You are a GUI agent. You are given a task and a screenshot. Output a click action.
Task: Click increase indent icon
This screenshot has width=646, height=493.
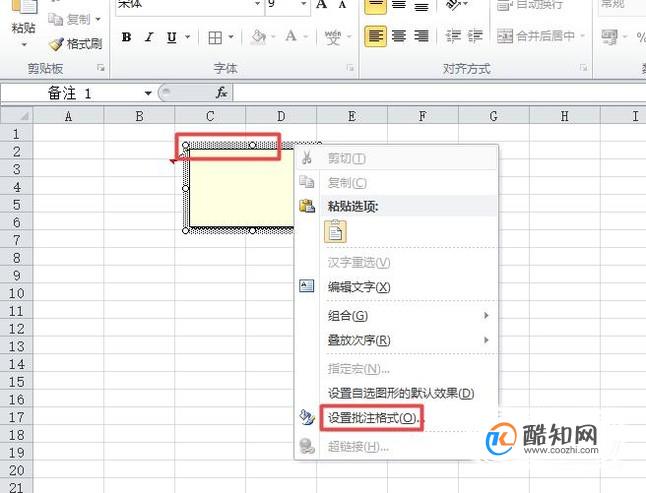click(475, 37)
